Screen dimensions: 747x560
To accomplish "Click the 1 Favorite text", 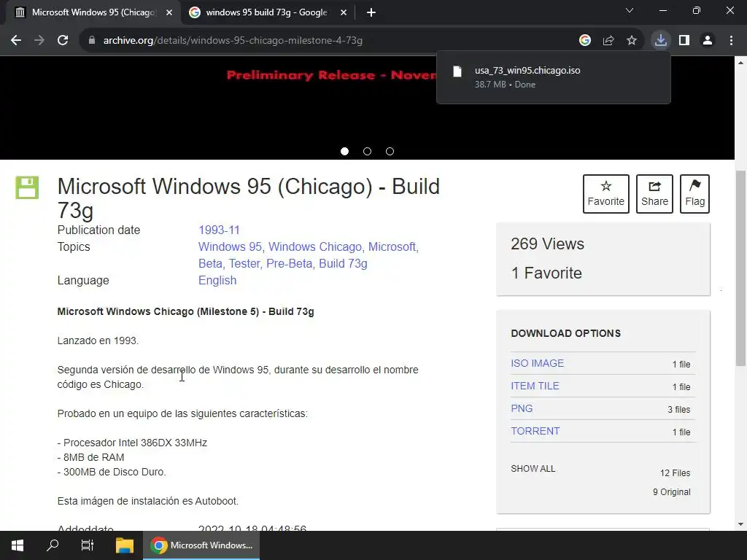I will (x=546, y=273).
